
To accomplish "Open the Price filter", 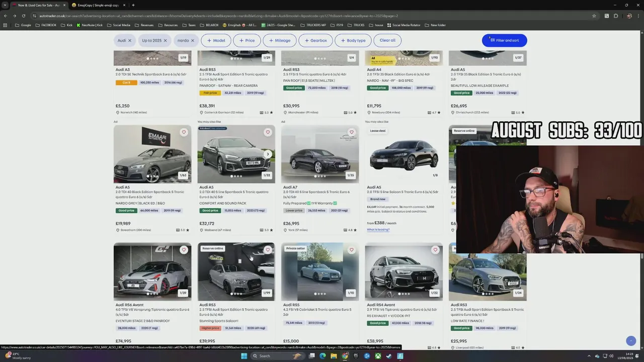I will (x=247, y=40).
